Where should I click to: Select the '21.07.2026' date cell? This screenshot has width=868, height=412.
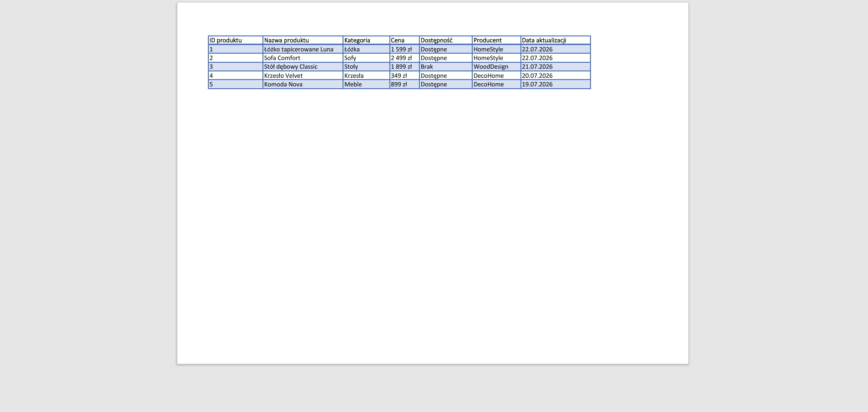(555, 66)
